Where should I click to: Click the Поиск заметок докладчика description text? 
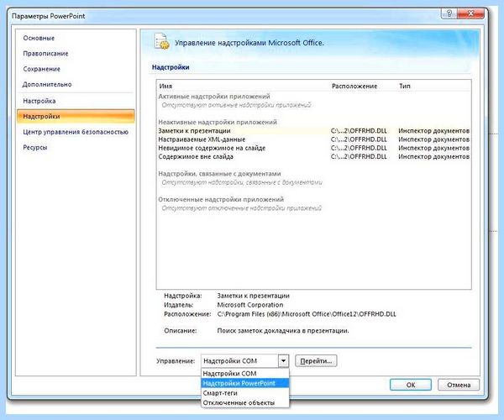click(x=283, y=330)
